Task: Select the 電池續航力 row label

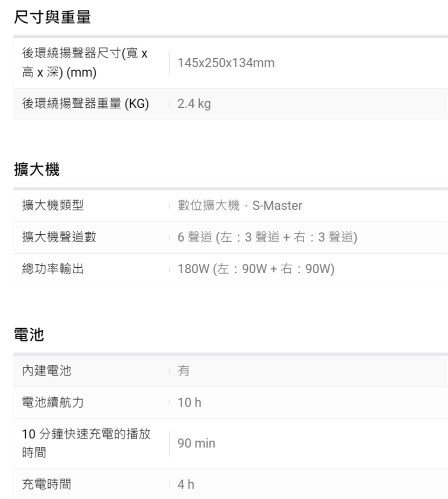Action: [53, 402]
